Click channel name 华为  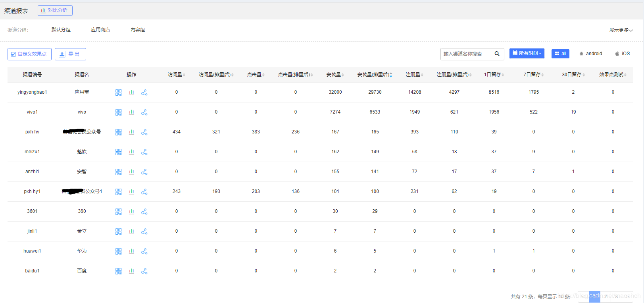point(82,251)
